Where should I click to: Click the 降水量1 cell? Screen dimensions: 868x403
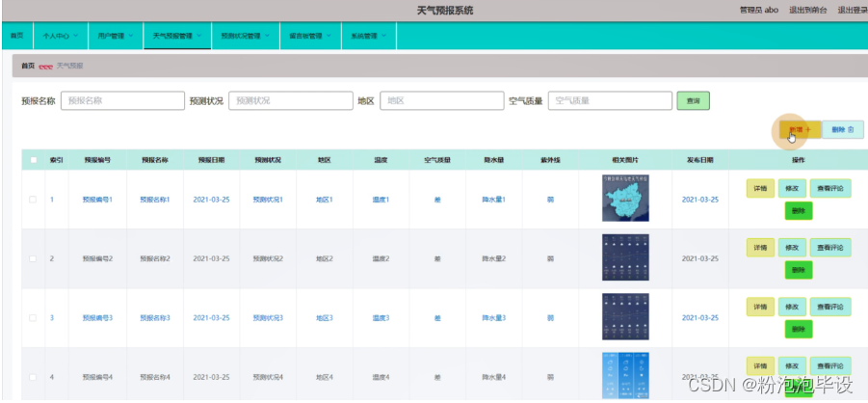pyautogui.click(x=494, y=200)
